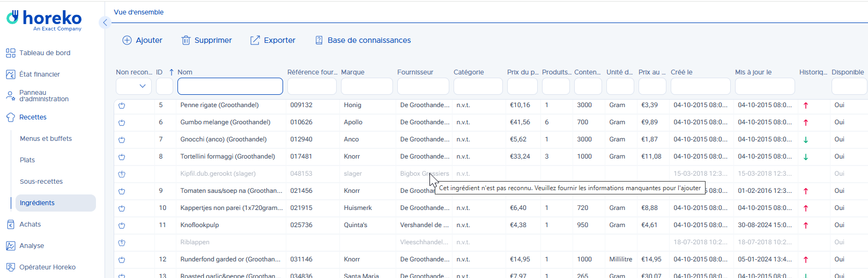The image size is (868, 278).
Task: Click price history down arrow for Tortellini formaggi
Action: click(x=806, y=157)
